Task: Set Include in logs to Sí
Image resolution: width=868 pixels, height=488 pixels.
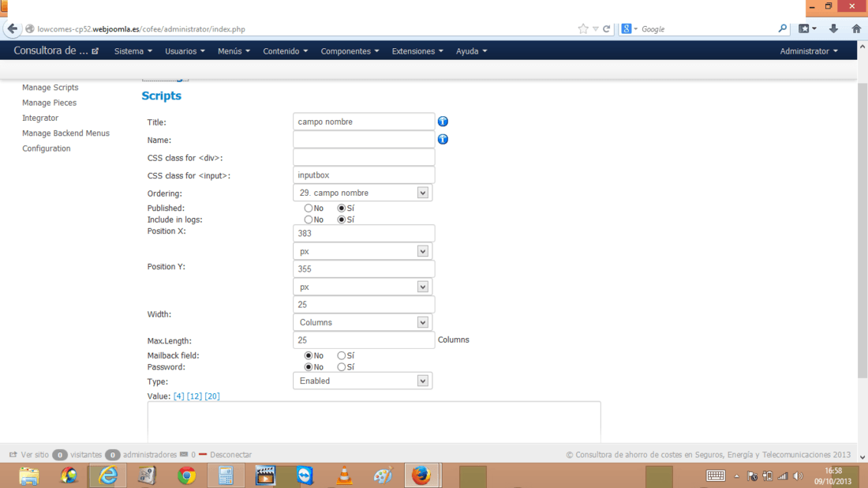Action: [x=342, y=220]
